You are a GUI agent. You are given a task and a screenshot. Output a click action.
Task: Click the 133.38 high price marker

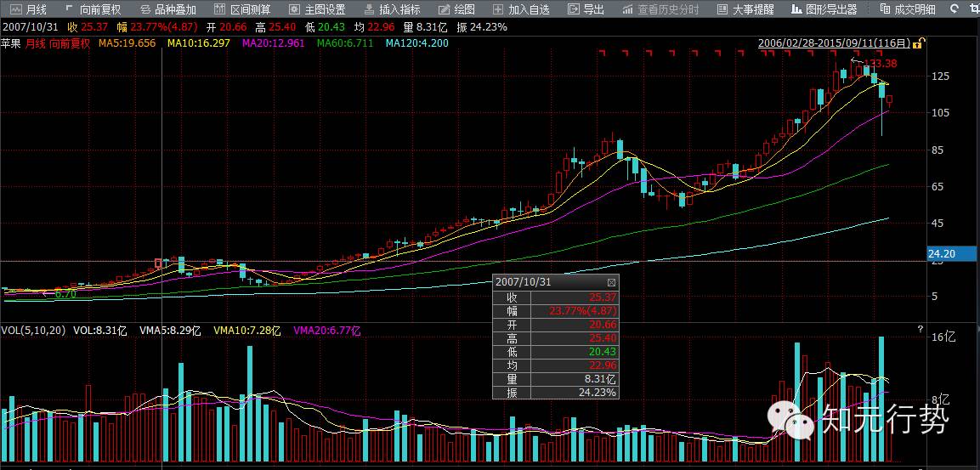coord(881,63)
